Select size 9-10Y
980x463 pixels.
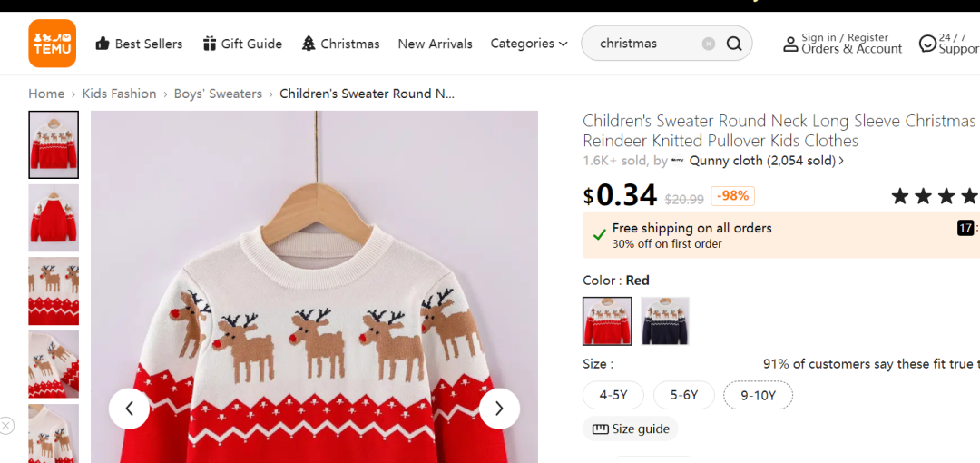coord(758,395)
